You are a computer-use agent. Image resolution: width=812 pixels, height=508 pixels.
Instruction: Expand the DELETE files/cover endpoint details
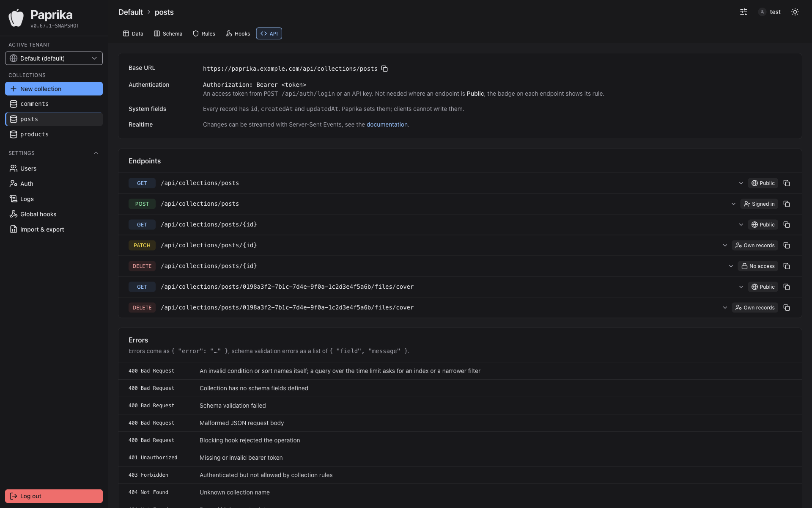click(x=725, y=308)
